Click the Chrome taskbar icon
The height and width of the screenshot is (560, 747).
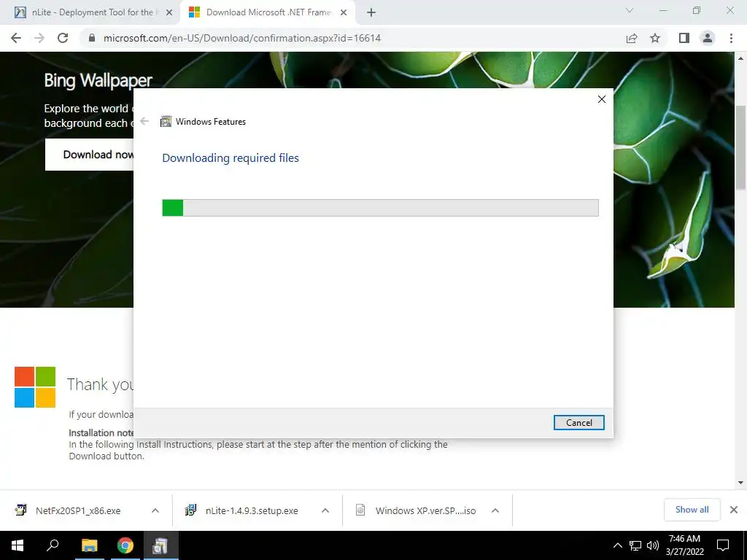click(x=125, y=545)
